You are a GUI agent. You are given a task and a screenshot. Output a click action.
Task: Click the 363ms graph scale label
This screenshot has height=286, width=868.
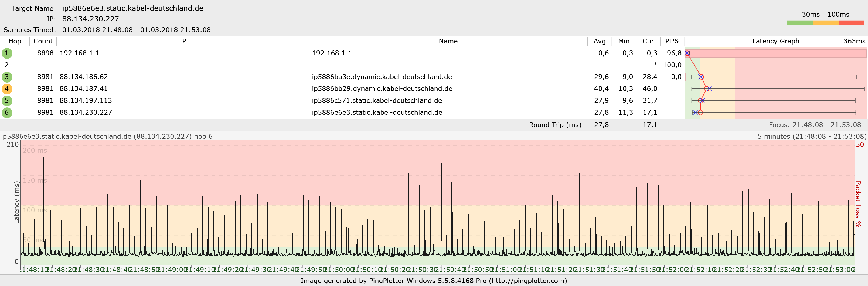[854, 41]
